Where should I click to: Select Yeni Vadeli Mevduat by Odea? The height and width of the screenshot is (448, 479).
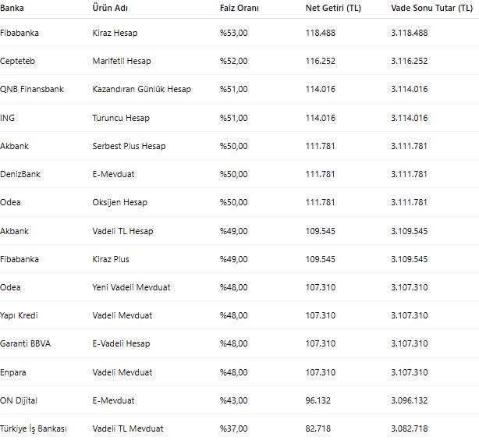click(x=131, y=287)
